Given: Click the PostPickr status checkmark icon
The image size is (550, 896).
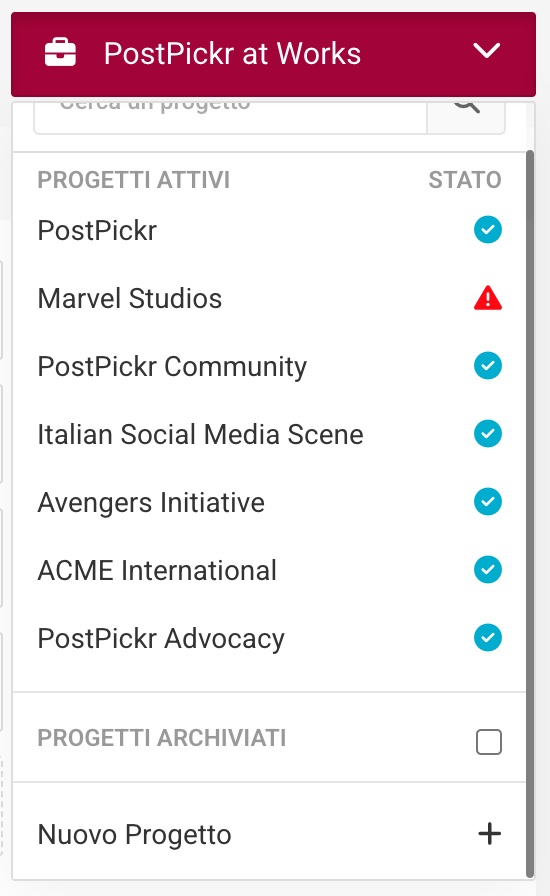Looking at the screenshot, I should 488,230.
